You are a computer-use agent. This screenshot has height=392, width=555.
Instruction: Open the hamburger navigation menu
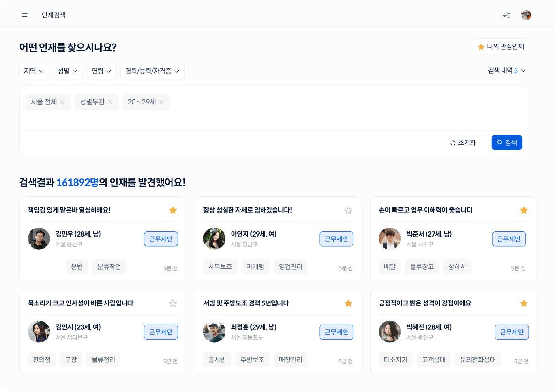point(24,15)
